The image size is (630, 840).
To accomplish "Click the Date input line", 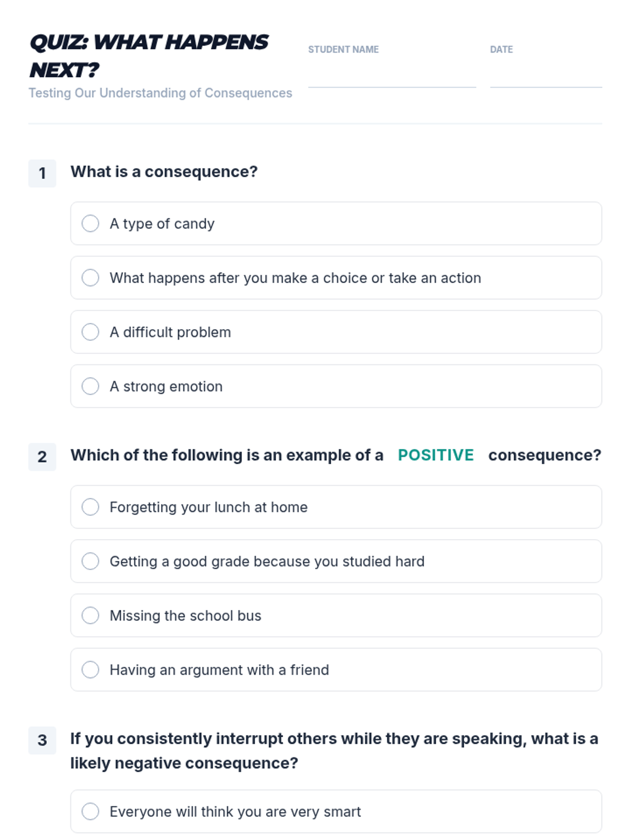I will [545, 76].
